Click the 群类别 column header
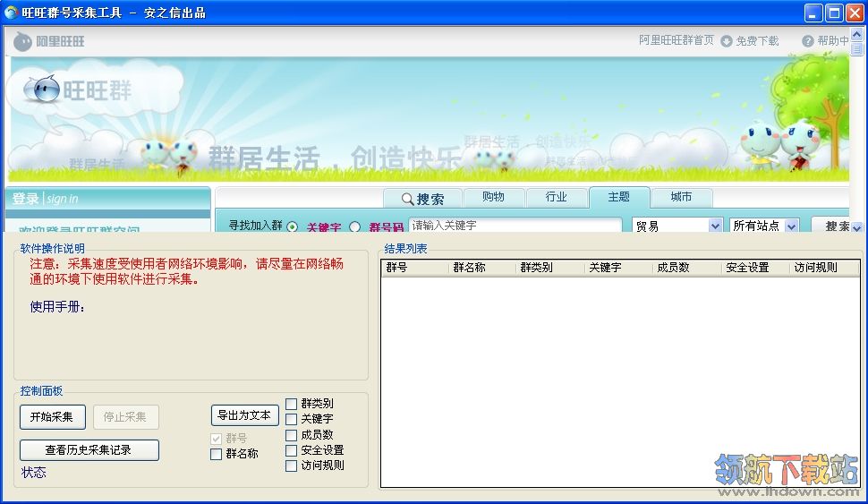 (x=549, y=268)
